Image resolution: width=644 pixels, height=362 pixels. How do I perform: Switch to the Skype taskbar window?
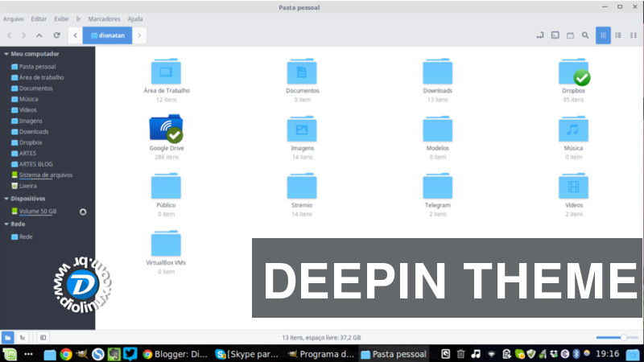[x=247, y=354]
